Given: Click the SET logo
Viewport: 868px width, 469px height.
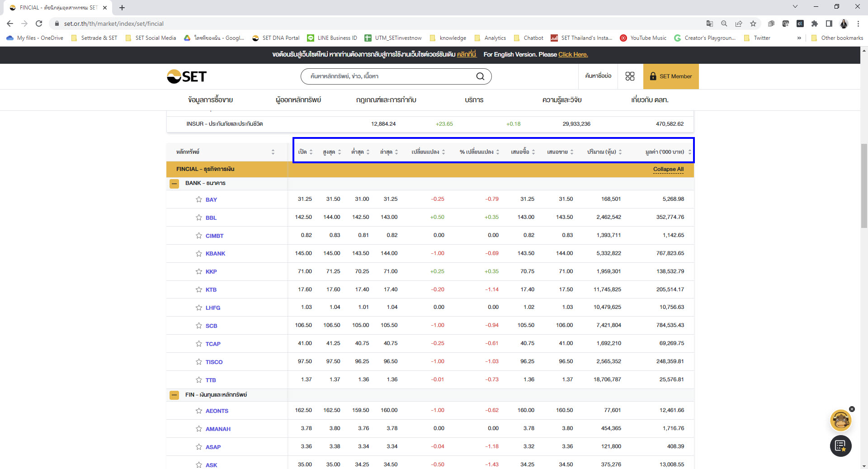Looking at the screenshot, I should click(x=187, y=76).
